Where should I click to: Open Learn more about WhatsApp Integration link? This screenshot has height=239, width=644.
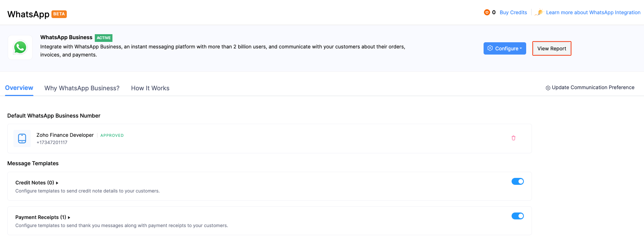(x=593, y=12)
